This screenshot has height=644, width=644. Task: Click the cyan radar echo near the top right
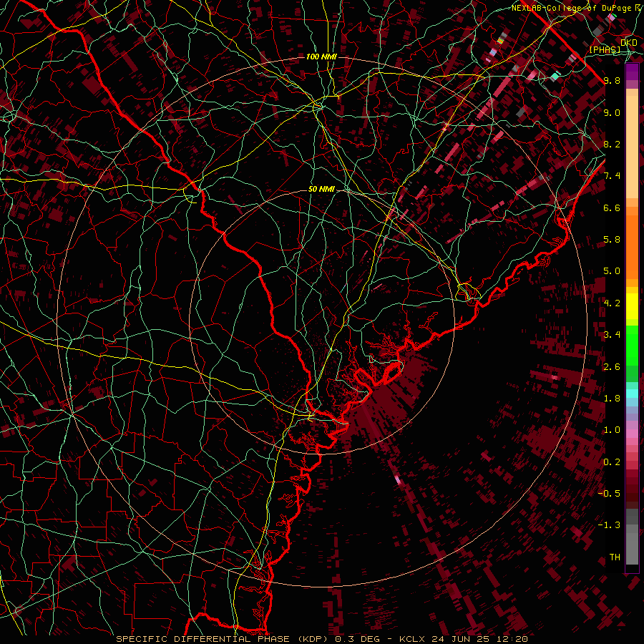555,76
